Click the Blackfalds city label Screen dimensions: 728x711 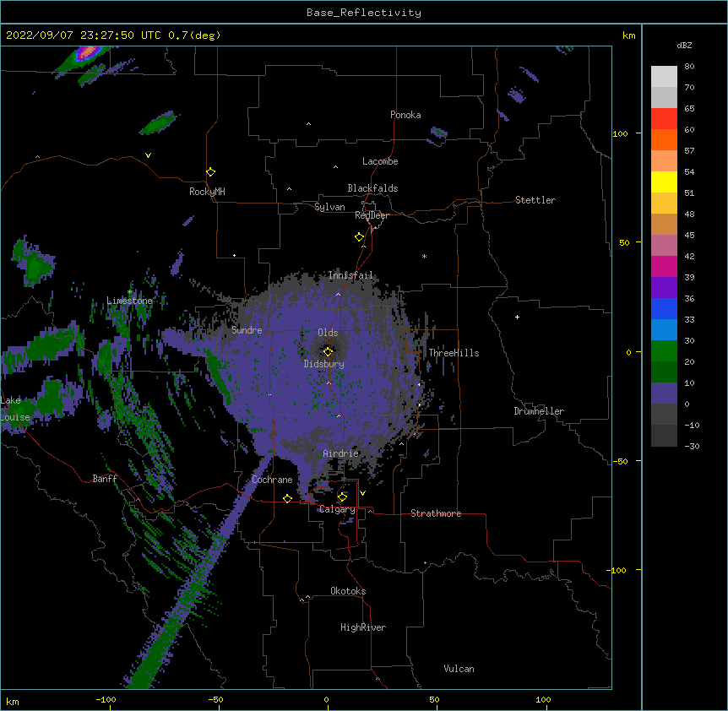(372, 188)
